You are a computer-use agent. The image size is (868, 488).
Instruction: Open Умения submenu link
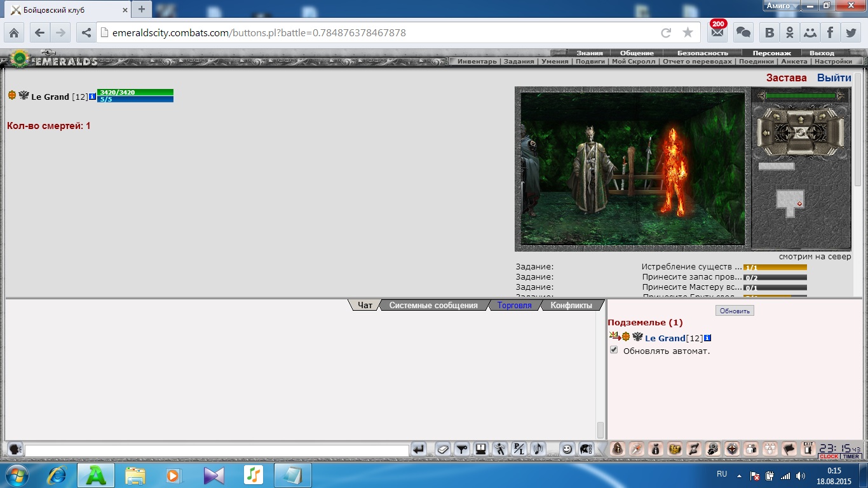click(x=555, y=62)
